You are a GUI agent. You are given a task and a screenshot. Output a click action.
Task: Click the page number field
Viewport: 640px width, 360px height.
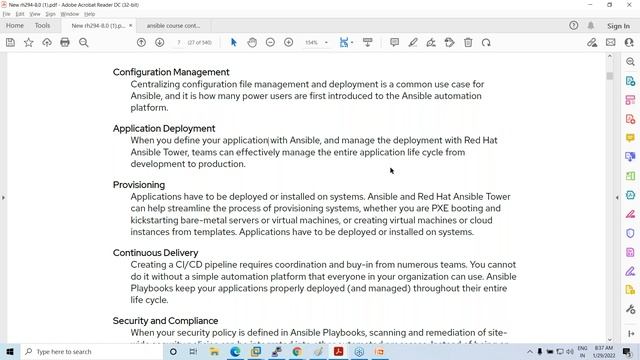coord(178,42)
